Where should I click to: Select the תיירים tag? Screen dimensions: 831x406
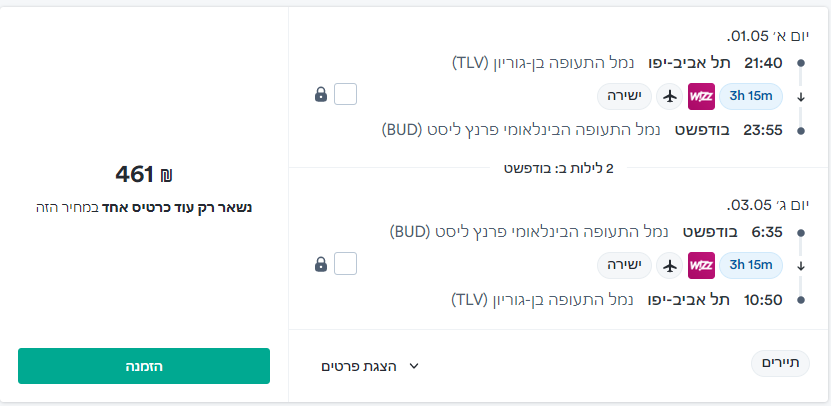(x=780, y=364)
